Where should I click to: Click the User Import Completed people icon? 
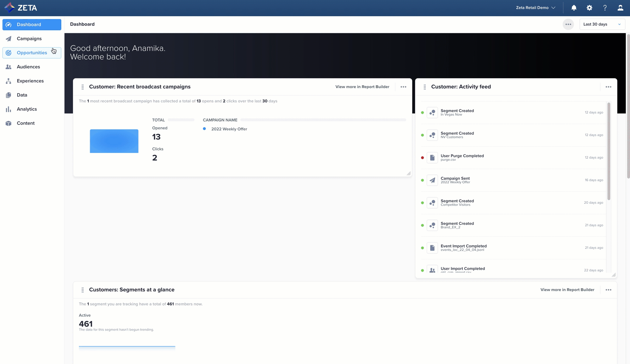pyautogui.click(x=432, y=270)
